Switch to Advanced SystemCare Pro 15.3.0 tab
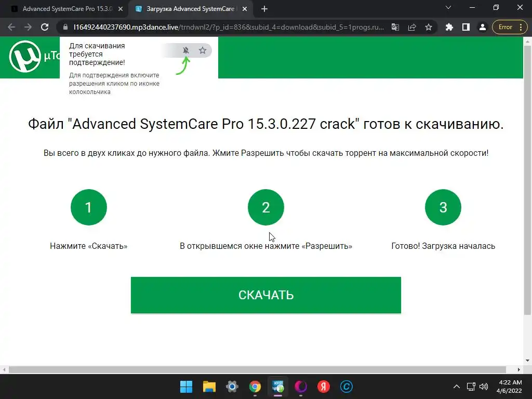 pos(67,9)
